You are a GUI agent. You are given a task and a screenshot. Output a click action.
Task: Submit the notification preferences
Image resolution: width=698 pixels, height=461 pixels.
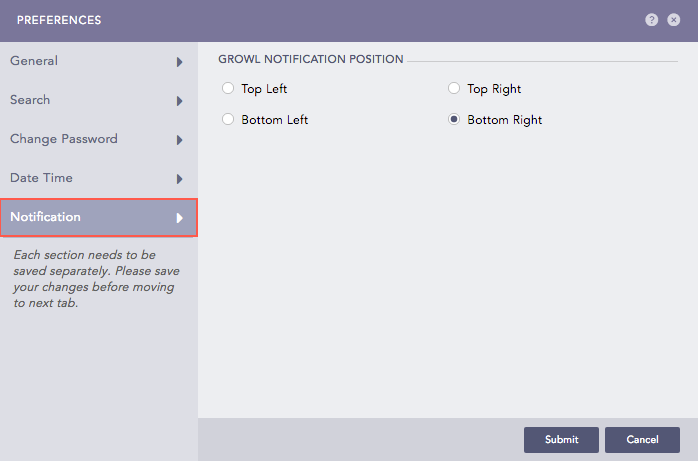[561, 440]
